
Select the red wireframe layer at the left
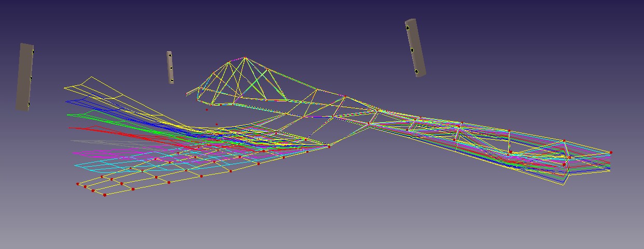click(x=78, y=128)
